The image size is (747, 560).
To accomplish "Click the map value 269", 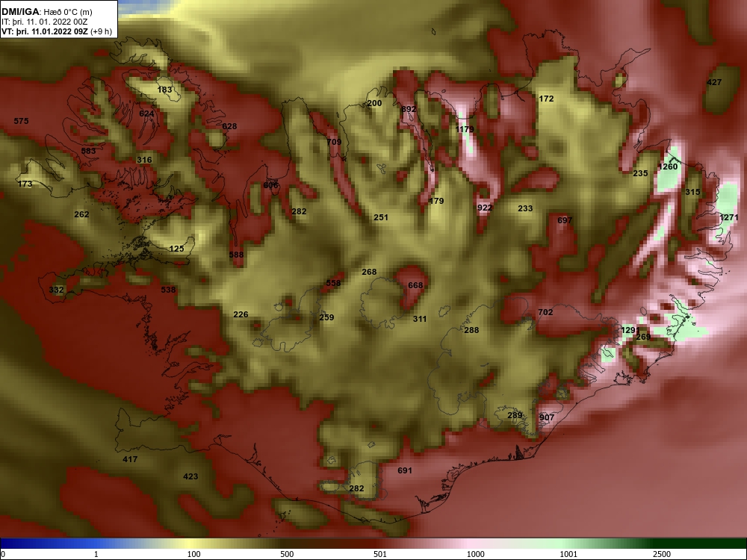I will [643, 337].
